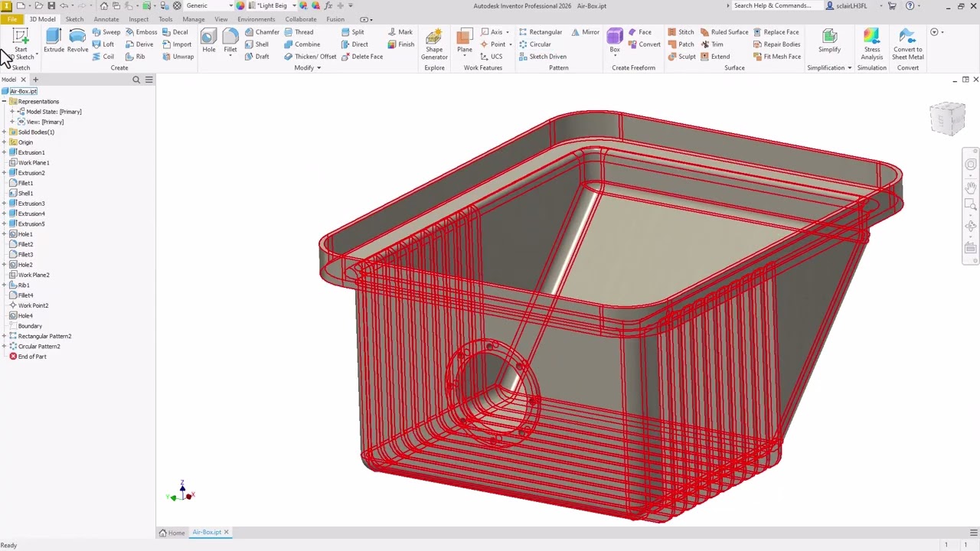This screenshot has height=551, width=980.
Task: Go to the Home document tab
Action: (x=172, y=533)
